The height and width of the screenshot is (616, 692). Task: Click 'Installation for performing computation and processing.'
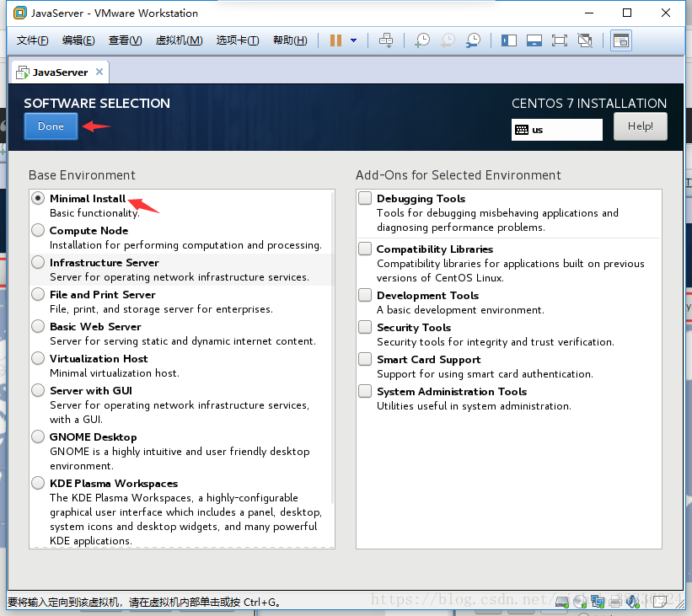pos(185,245)
